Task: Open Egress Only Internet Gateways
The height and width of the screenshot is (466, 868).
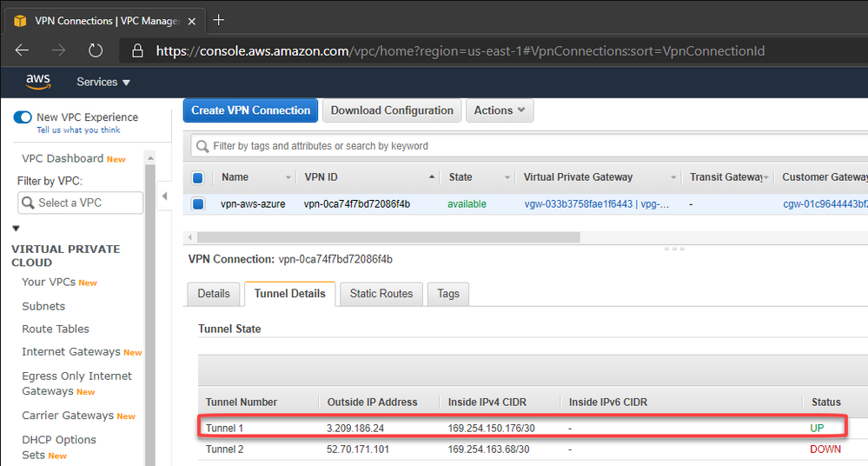Action: click(x=76, y=383)
